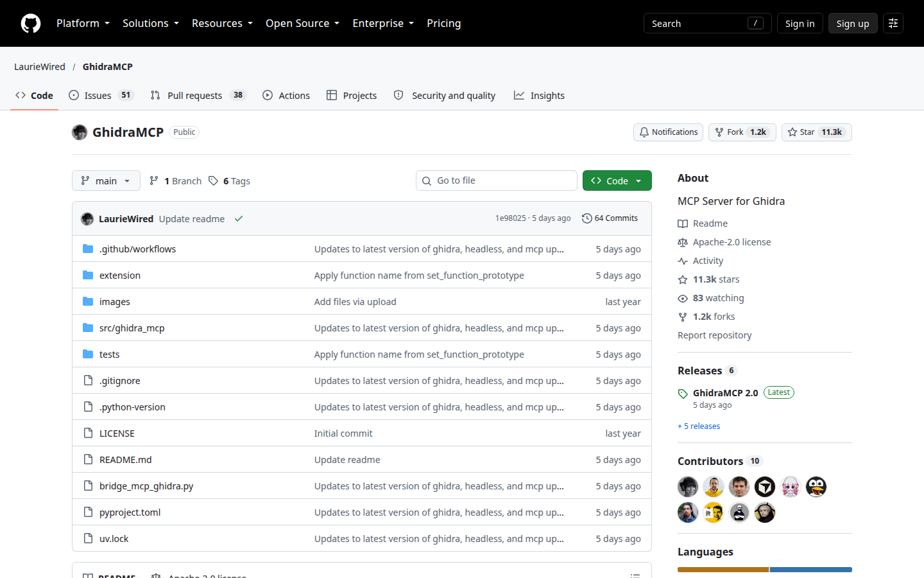Click the Sign up button

coord(853,23)
